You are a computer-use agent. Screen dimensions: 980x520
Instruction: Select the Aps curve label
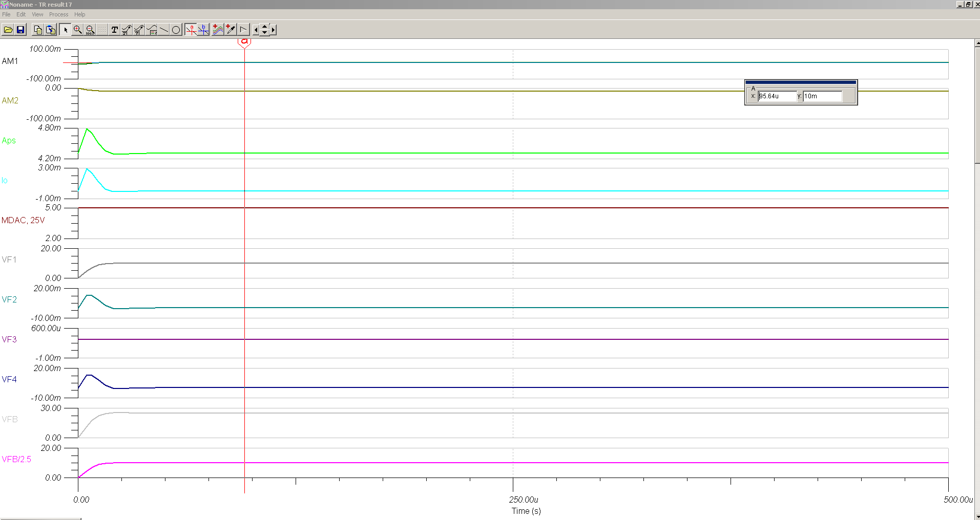(x=9, y=141)
